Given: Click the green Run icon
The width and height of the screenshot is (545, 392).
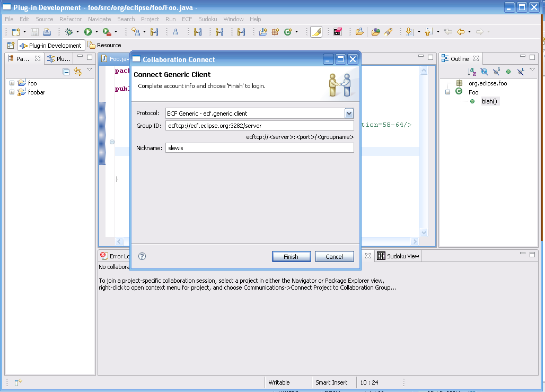Looking at the screenshot, I should pos(88,32).
